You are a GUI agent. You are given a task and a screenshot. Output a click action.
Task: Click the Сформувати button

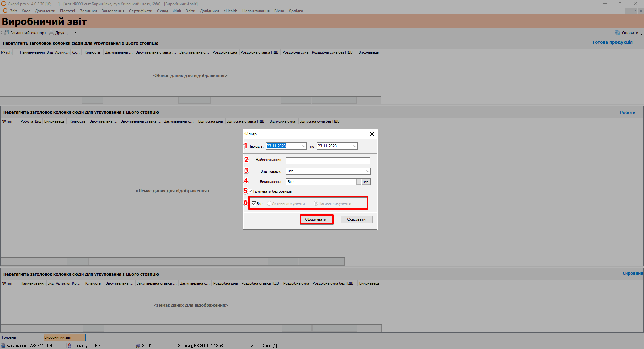tap(316, 219)
